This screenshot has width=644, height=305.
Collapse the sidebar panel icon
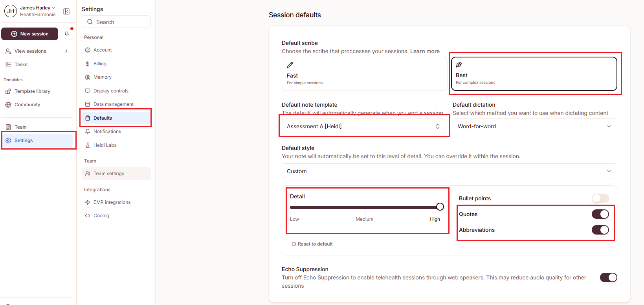pos(66,11)
